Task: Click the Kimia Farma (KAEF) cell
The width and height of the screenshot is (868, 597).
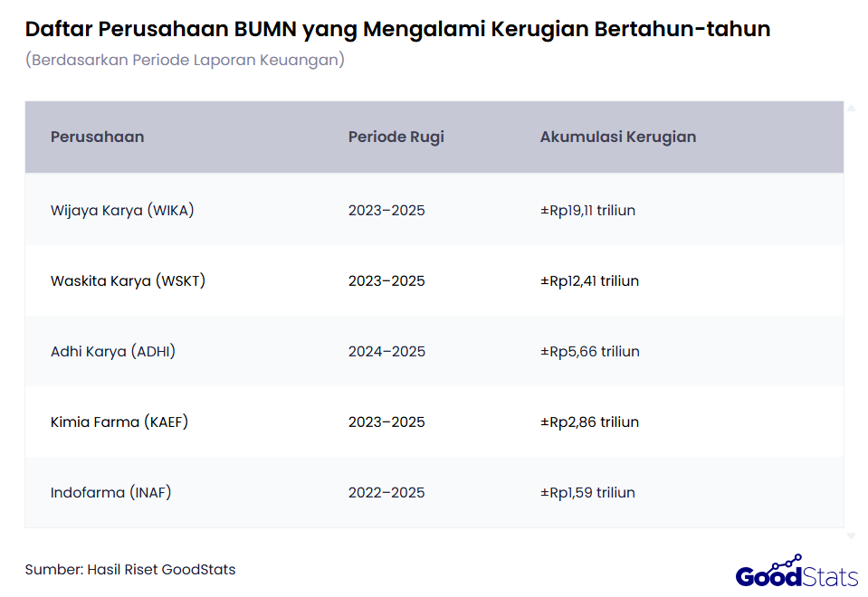Action: pos(119,422)
